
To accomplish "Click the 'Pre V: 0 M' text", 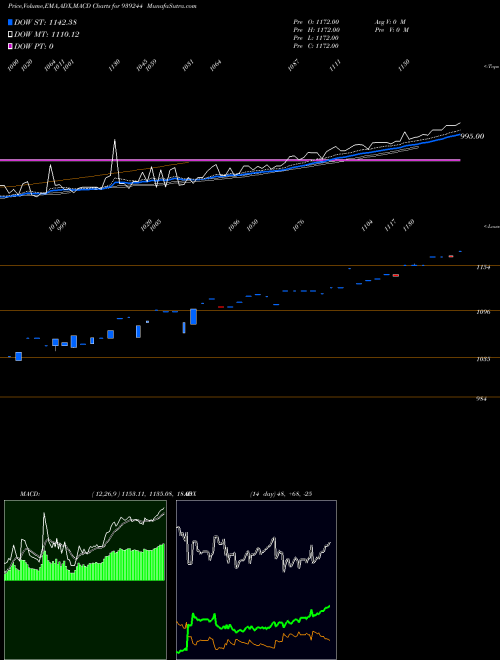I will [x=391, y=30].
